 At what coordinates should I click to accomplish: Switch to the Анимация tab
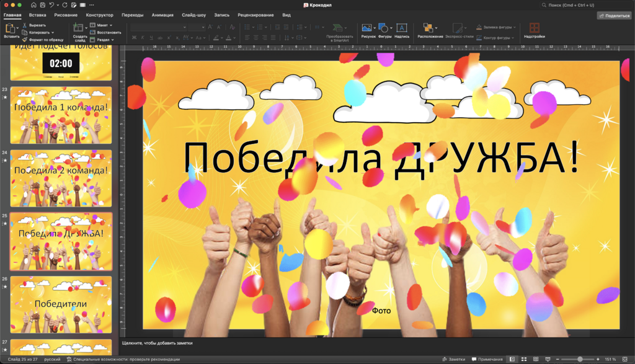(162, 15)
